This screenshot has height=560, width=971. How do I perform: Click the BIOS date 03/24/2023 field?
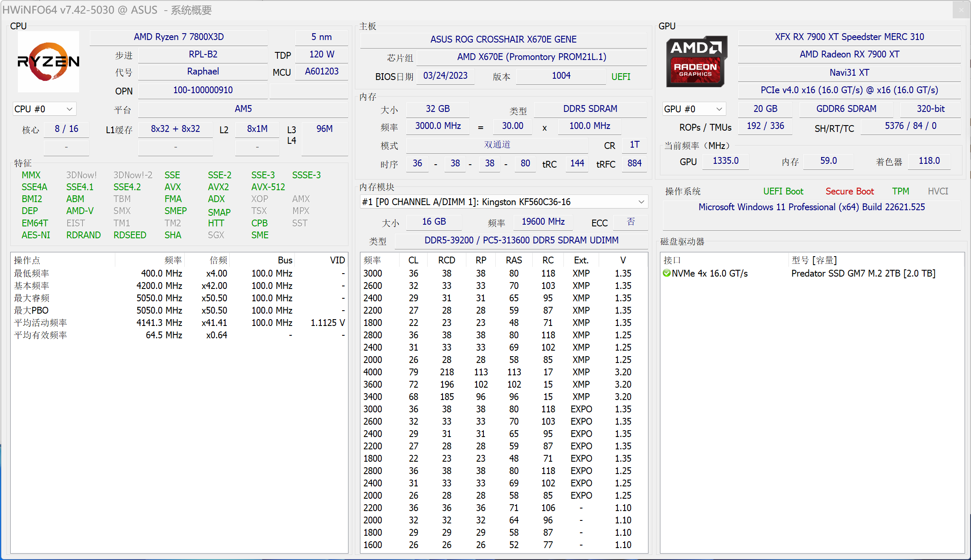pos(446,76)
